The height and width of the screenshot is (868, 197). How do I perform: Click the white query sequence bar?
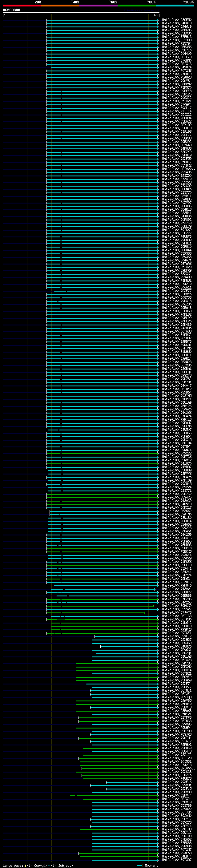tap(81, 13)
